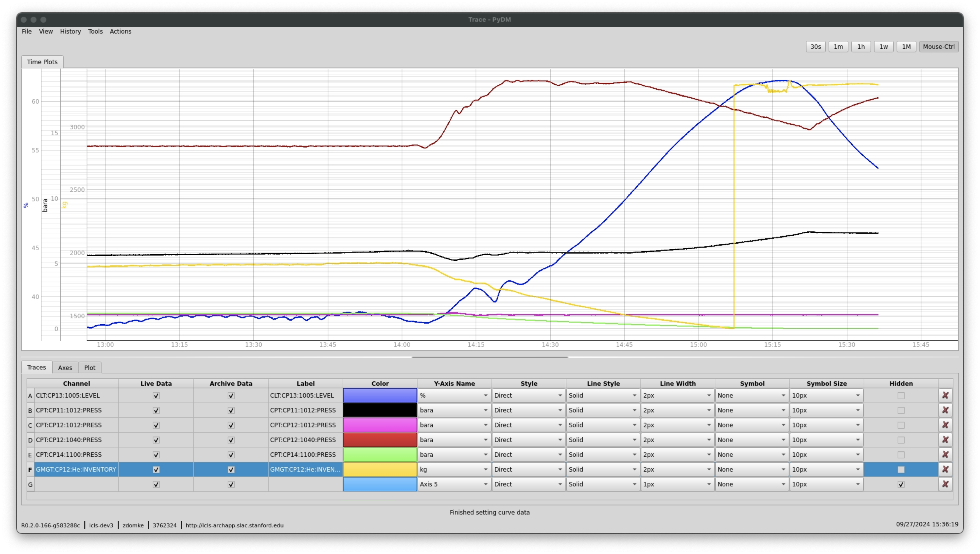Remove CPT:CP12:1012:PRESS trace via red X
The image size is (980, 554).
[x=945, y=425]
